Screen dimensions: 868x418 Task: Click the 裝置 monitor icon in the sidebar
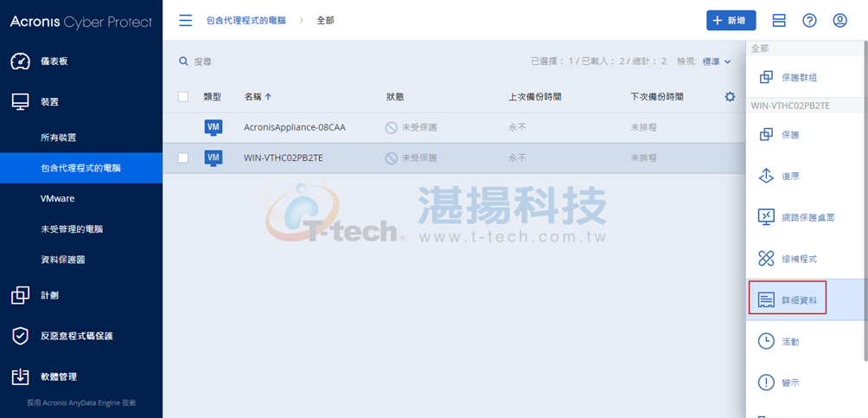pos(20,102)
